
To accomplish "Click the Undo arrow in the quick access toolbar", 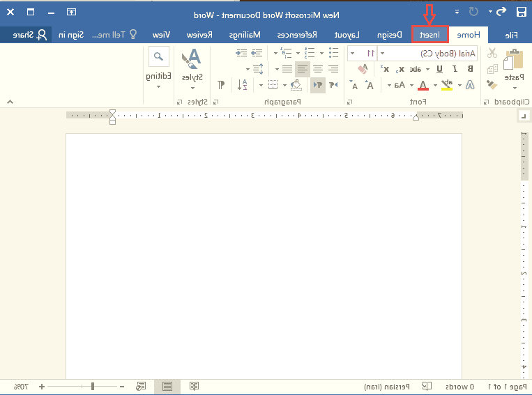I will tap(501, 12).
